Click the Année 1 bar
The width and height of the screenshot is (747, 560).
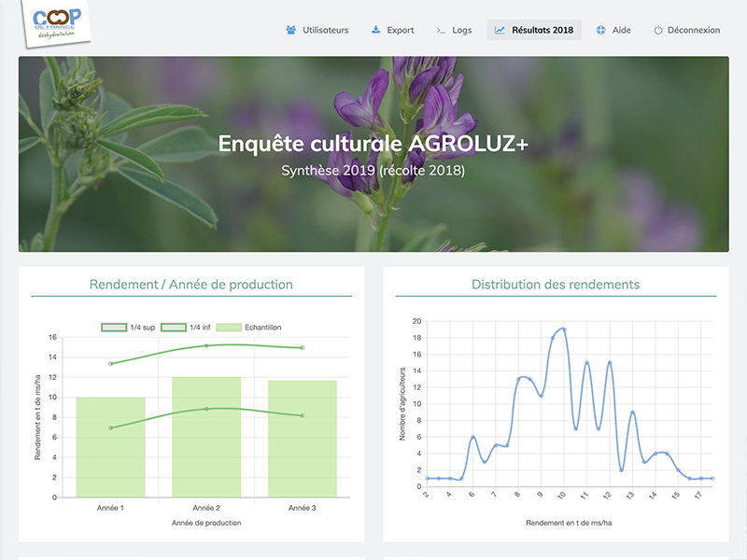110,447
